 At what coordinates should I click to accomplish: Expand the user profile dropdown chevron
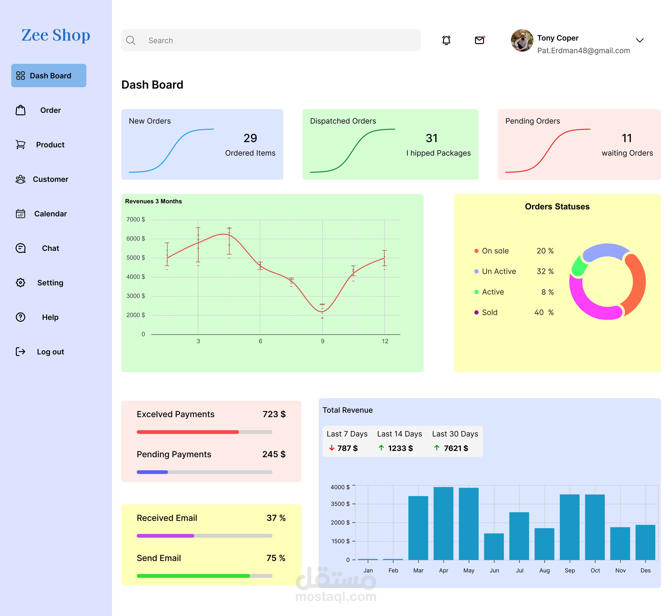(639, 40)
